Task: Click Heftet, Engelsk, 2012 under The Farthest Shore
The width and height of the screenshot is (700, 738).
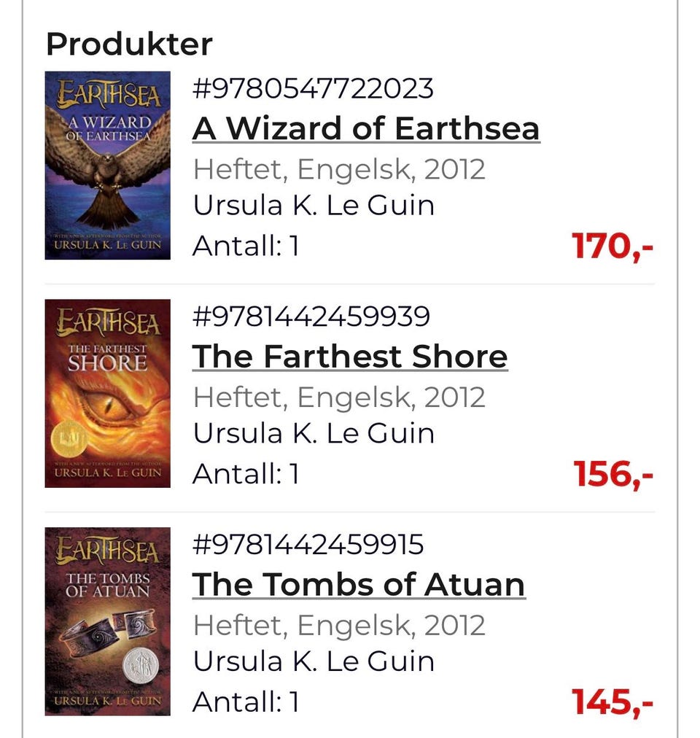Action: (x=339, y=397)
